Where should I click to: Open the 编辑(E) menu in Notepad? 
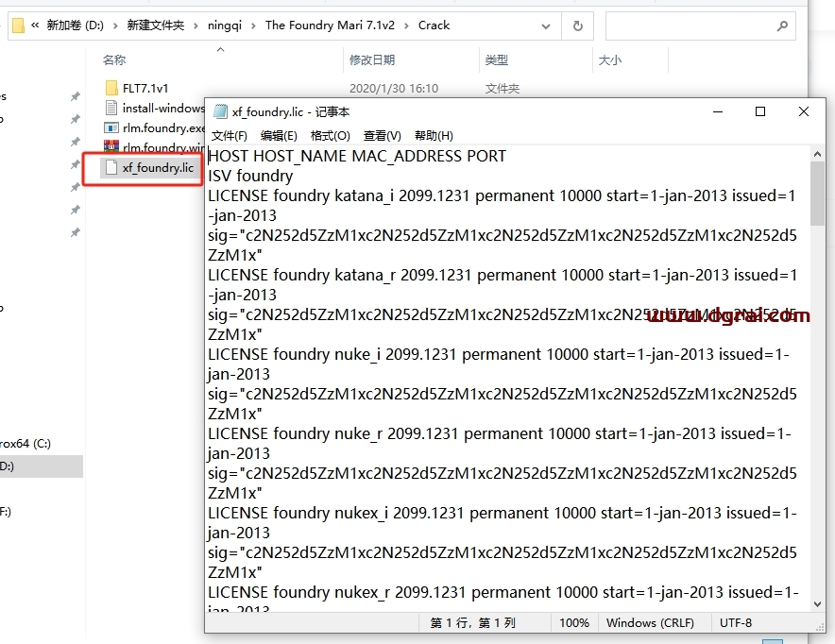(x=279, y=136)
